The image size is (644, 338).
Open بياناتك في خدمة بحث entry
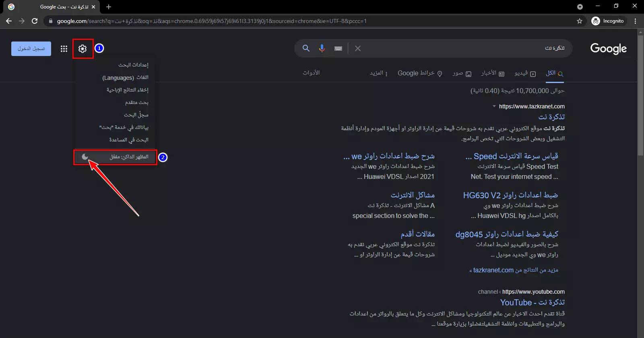click(x=124, y=127)
